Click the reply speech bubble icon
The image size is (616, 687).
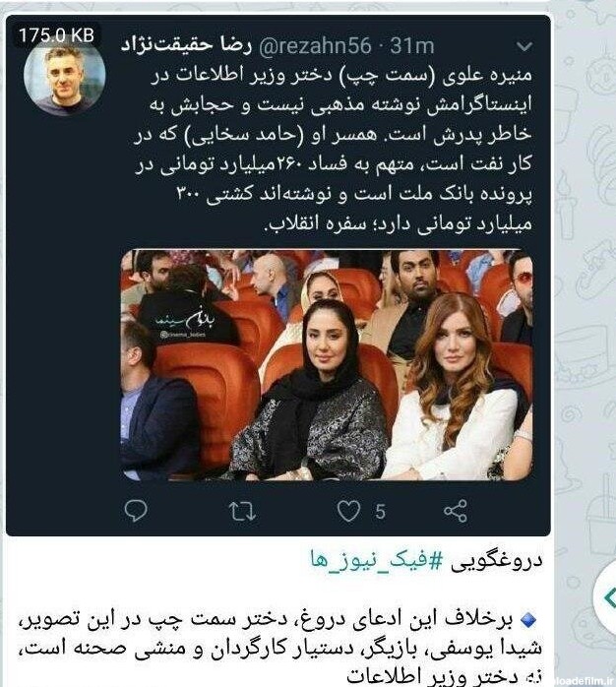136,511
